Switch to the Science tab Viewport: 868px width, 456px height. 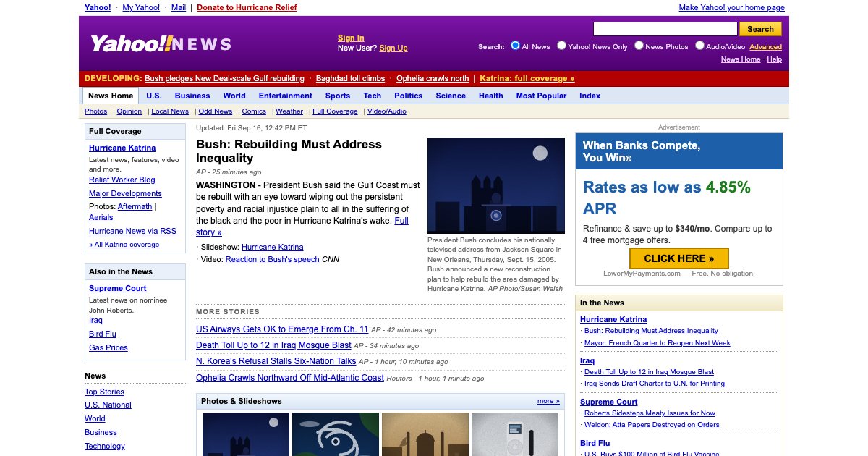pos(451,96)
